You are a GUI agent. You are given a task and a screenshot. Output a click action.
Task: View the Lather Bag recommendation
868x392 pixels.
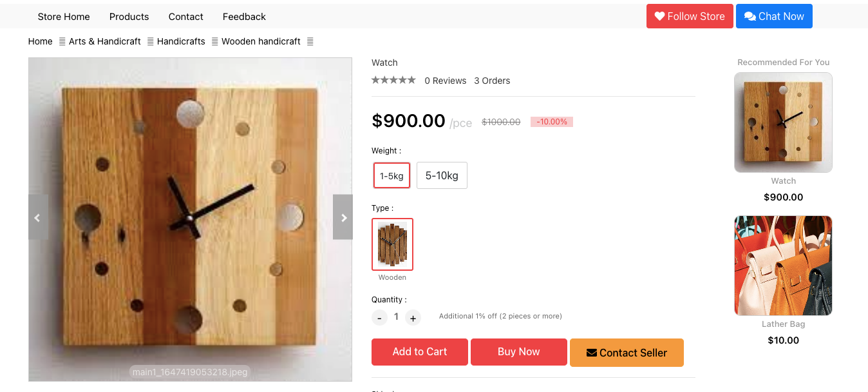tap(783, 265)
